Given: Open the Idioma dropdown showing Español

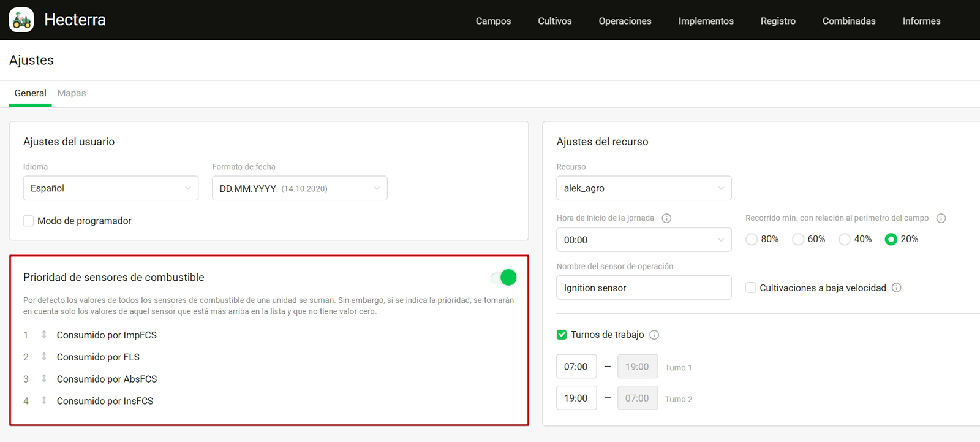Looking at the screenshot, I should (x=111, y=188).
